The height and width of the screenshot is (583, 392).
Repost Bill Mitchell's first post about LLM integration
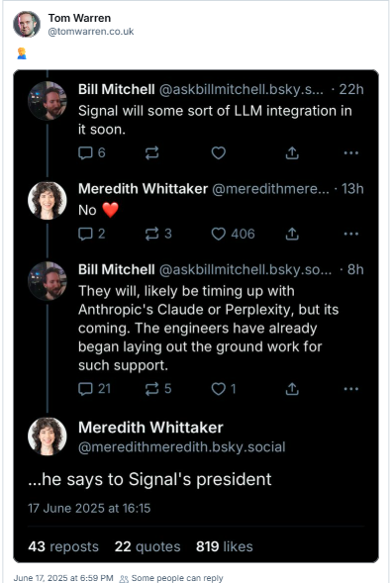click(151, 152)
